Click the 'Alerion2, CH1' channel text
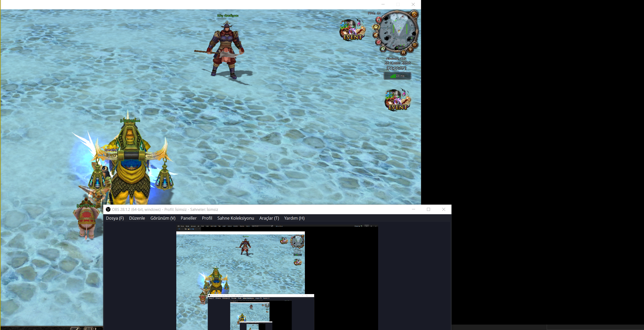 pyautogui.click(x=396, y=58)
